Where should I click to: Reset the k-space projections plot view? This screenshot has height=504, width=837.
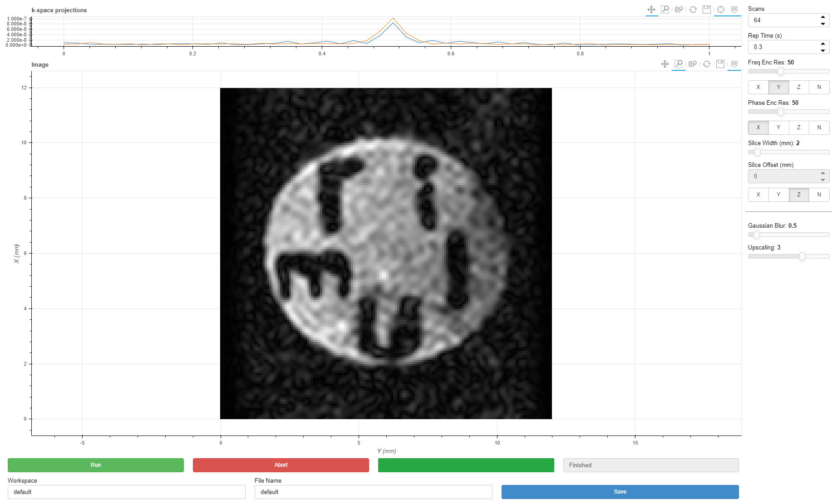pyautogui.click(x=693, y=10)
